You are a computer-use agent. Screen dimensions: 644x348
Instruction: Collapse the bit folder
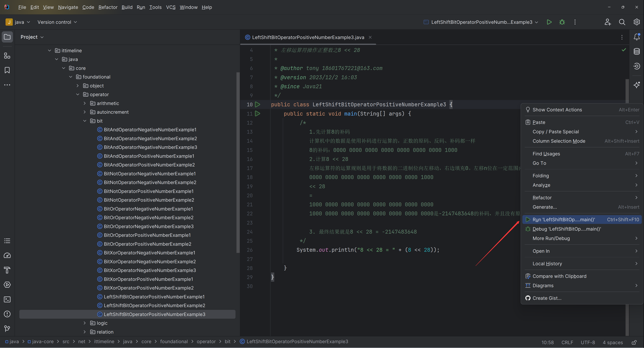click(85, 121)
